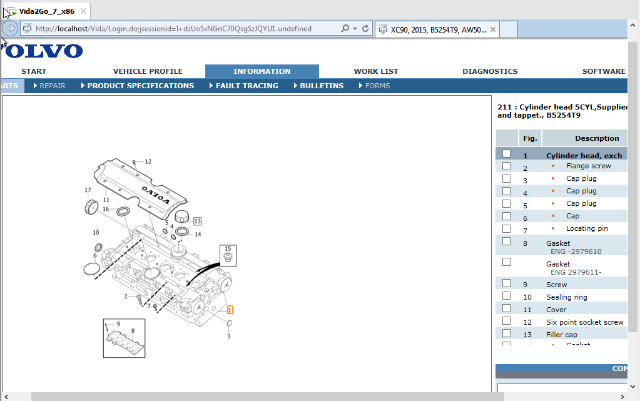Click the Sealing ring description text
The height and width of the screenshot is (401, 640).
567,297
